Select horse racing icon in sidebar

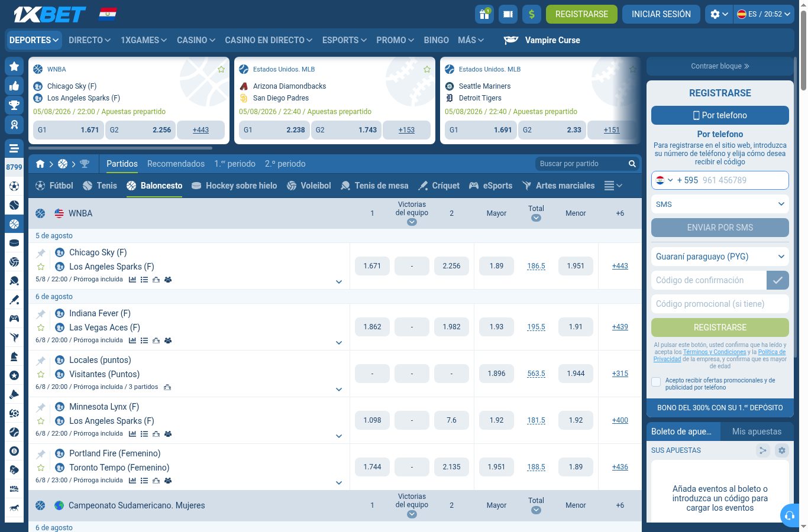pos(14,508)
